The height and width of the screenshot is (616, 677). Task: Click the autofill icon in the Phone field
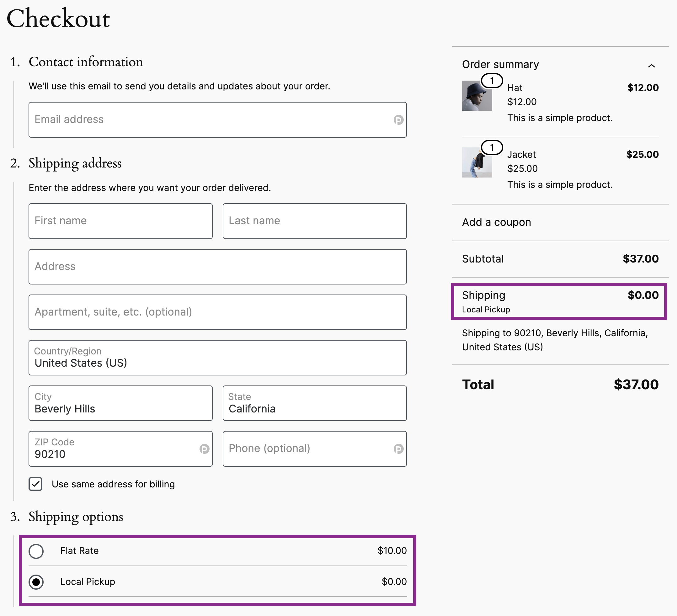(x=398, y=449)
